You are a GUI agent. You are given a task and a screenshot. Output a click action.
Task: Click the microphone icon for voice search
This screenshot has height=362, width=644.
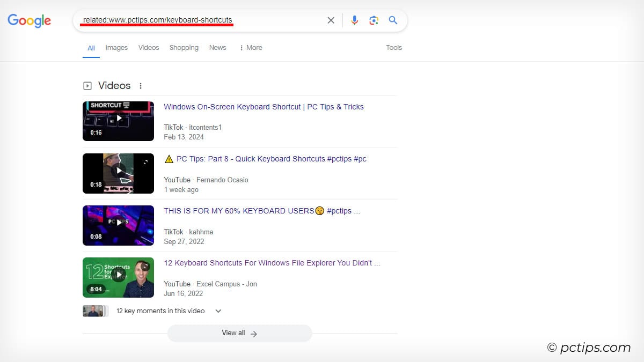[354, 20]
